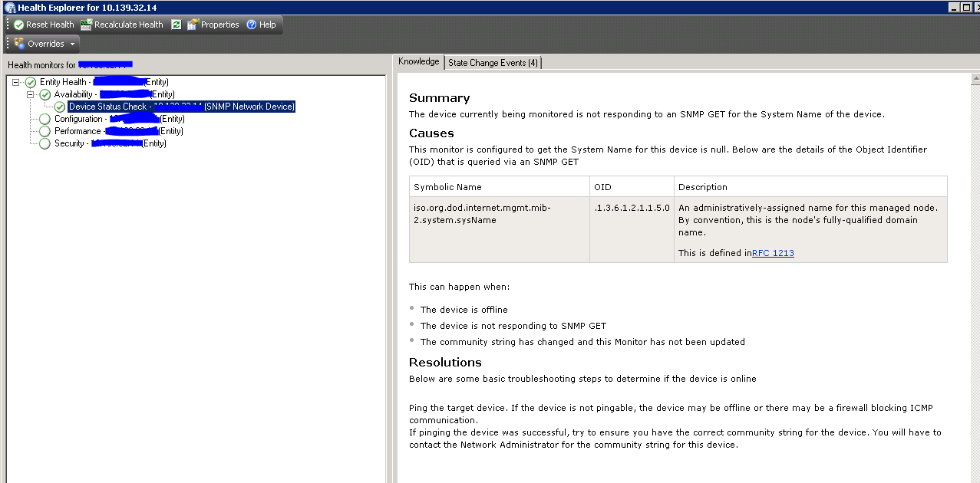
Task: Click the Description column header cell
Action: coord(810,187)
